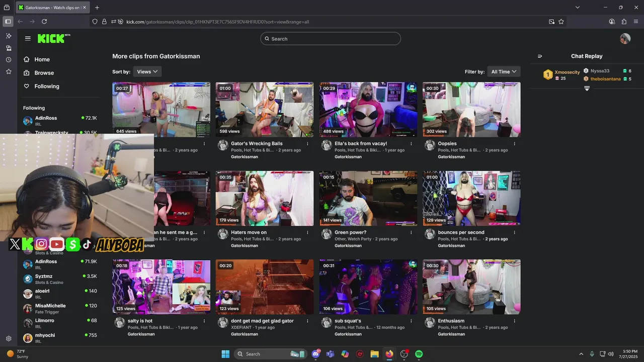Click the address bar URL
The height and width of the screenshot is (362, 644).
pyautogui.click(x=217, y=22)
